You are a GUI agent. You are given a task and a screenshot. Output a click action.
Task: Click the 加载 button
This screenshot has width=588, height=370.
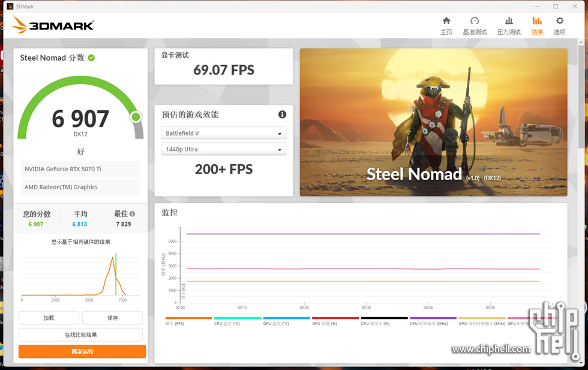coord(49,318)
